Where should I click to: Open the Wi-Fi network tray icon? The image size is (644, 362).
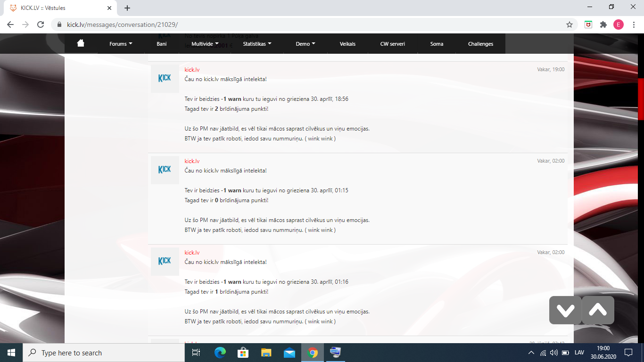pos(543,353)
